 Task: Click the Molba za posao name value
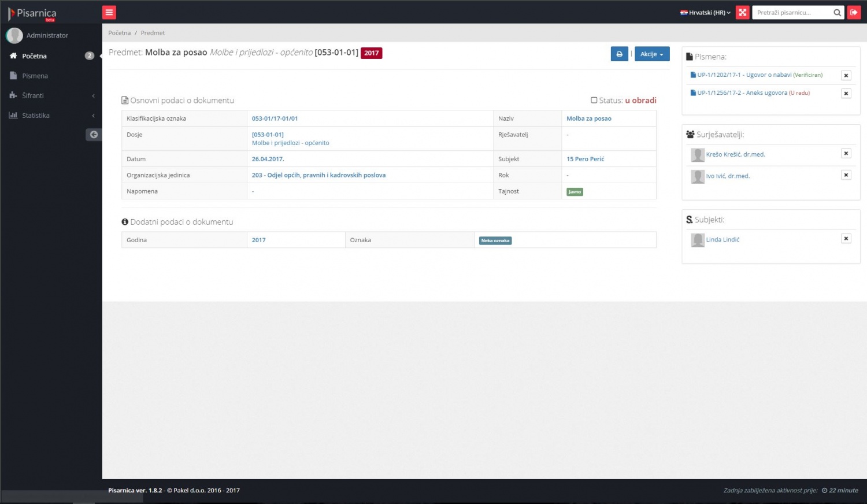pos(588,118)
